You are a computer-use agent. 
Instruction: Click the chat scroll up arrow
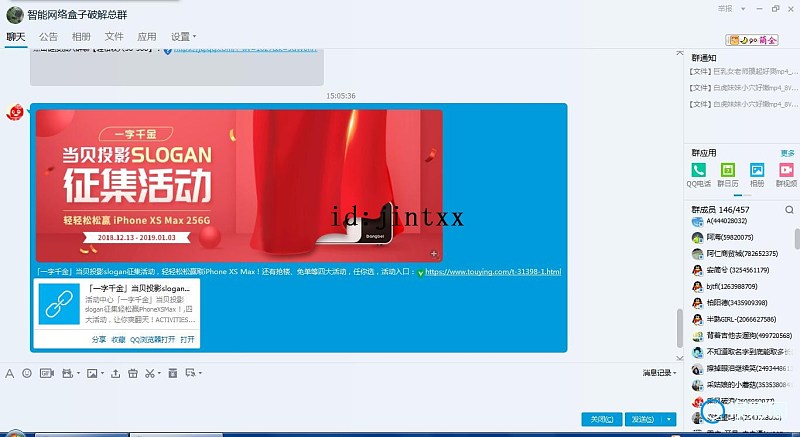680,52
